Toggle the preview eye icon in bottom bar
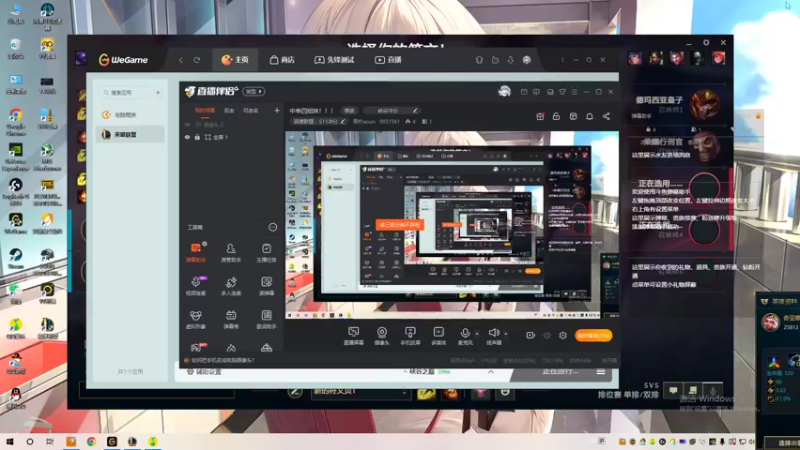This screenshot has height=450, width=800. [x=547, y=335]
